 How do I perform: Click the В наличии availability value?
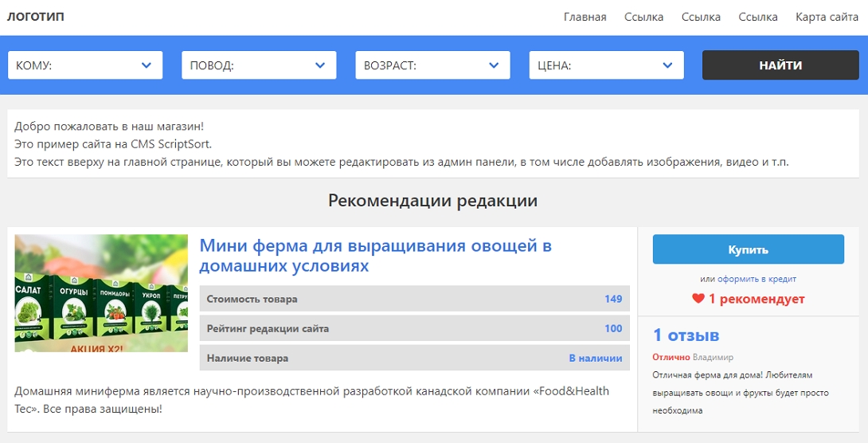pyautogui.click(x=595, y=359)
